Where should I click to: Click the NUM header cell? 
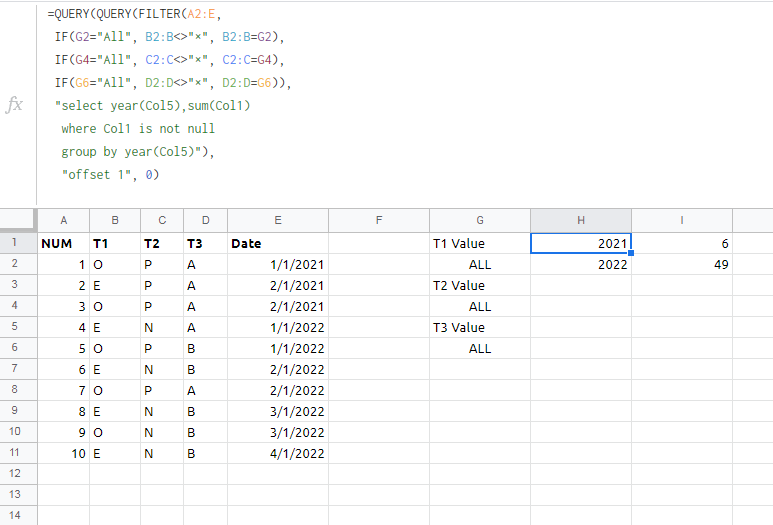pos(64,243)
